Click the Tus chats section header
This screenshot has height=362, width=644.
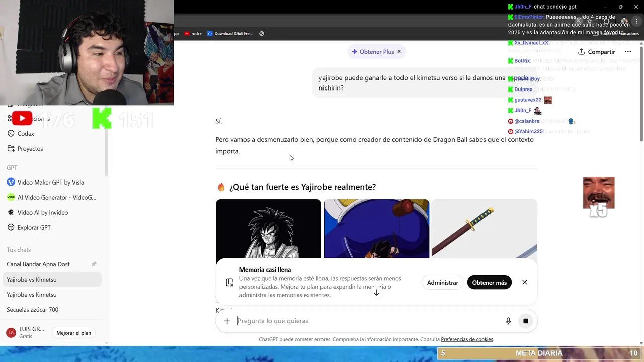point(19,250)
